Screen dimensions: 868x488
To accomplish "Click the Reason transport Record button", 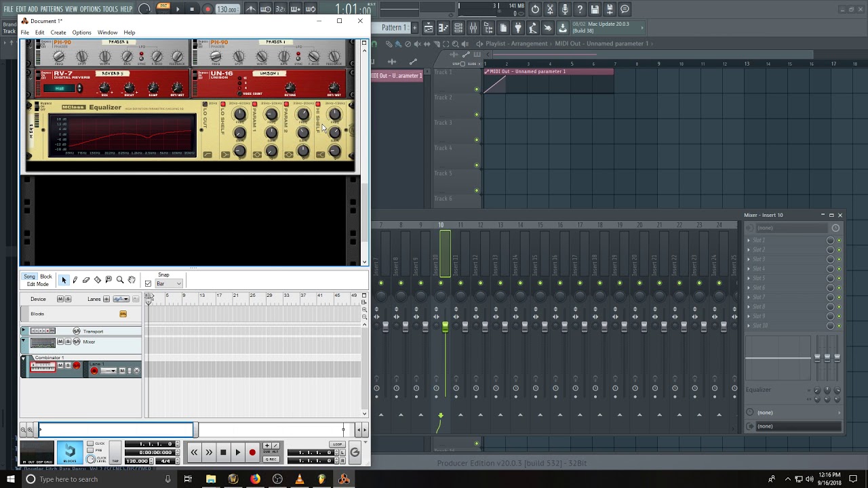I will click(252, 452).
